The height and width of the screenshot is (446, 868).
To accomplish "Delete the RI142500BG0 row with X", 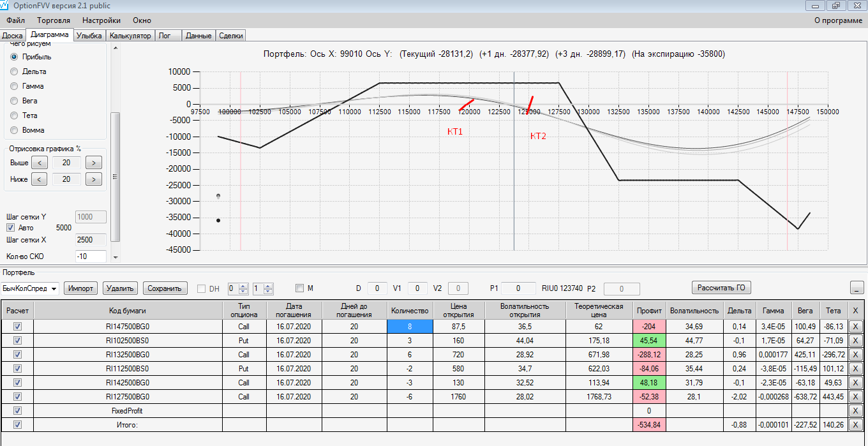I will (x=856, y=382).
